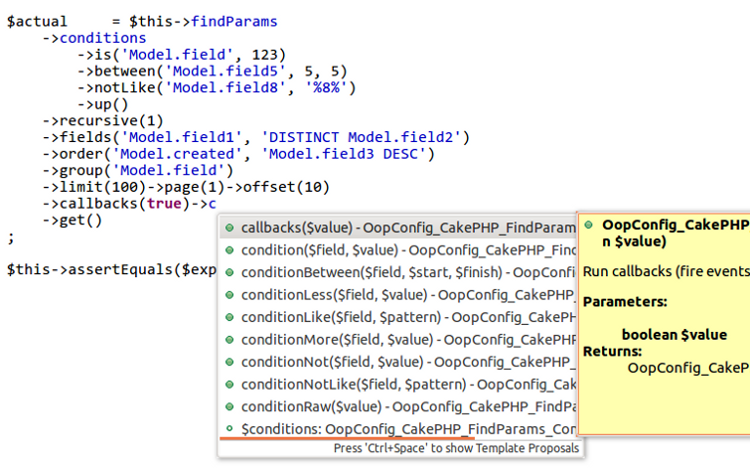Click the between('Model.field5', 5, 5) call
The image size is (750, 469).
(221, 71)
